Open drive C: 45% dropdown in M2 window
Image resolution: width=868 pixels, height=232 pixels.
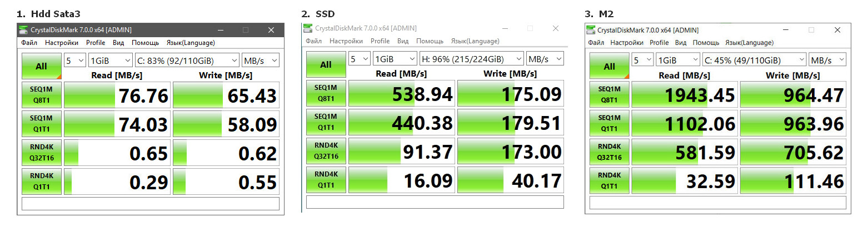pos(755,60)
